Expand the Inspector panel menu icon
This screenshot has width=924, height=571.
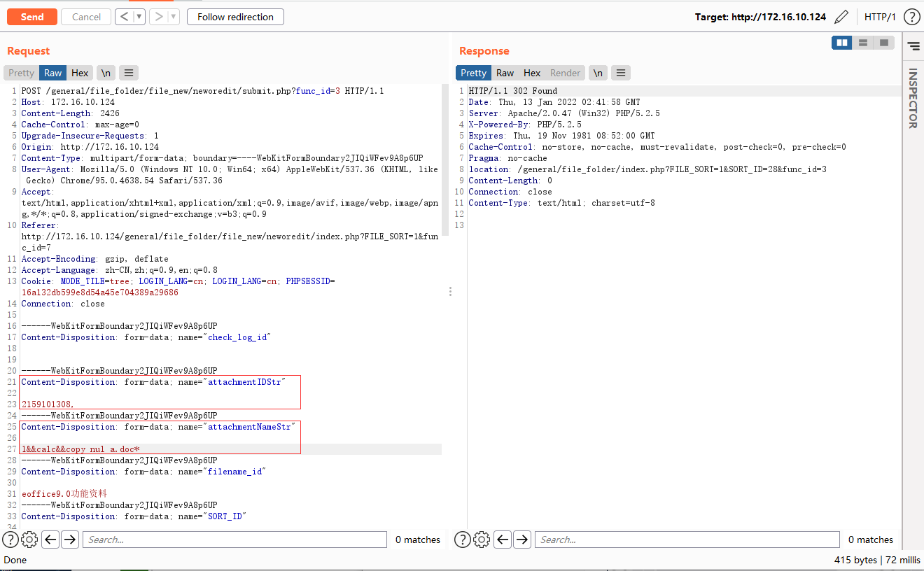coord(913,46)
